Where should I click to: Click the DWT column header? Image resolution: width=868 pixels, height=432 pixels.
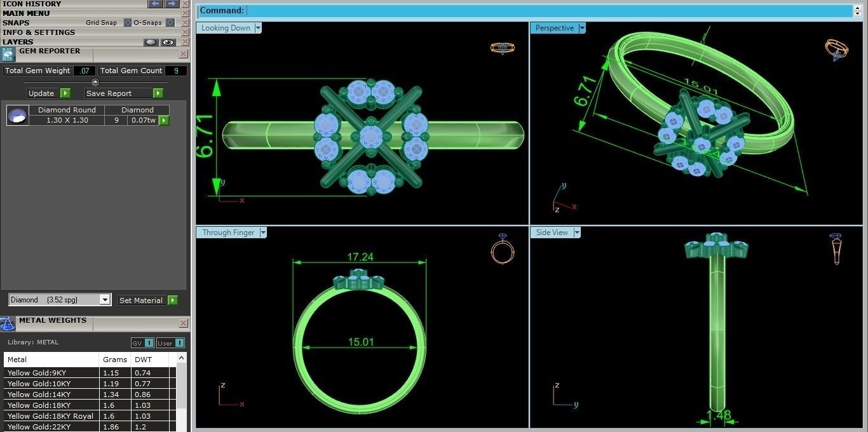pos(150,360)
